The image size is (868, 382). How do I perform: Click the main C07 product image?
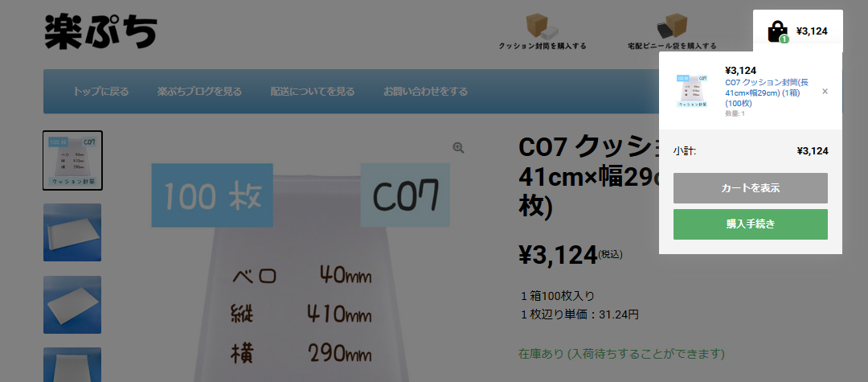[301, 257]
